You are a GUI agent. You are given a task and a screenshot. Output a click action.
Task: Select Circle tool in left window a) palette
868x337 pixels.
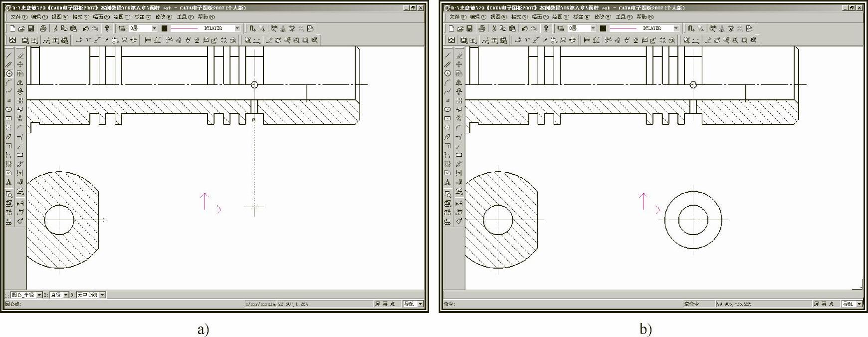point(9,73)
